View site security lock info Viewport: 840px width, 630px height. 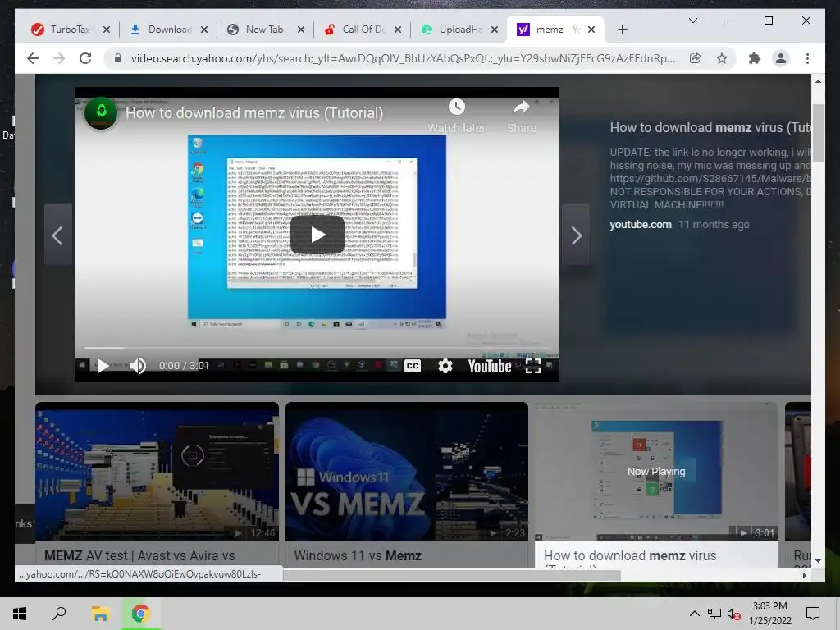(118, 58)
